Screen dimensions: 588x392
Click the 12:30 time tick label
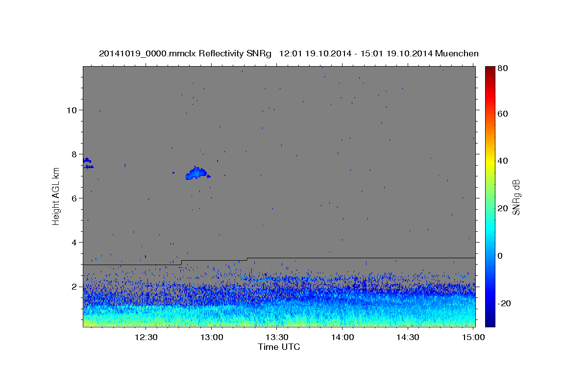[x=146, y=337]
